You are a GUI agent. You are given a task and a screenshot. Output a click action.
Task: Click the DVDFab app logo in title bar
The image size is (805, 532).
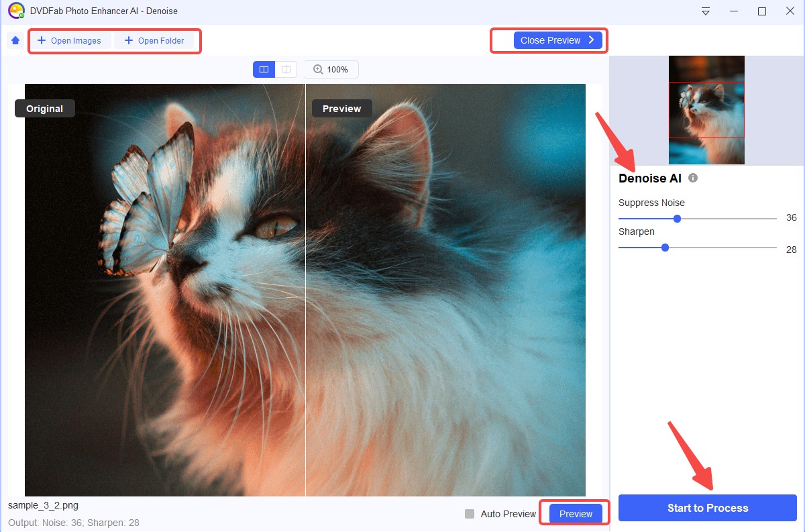click(x=16, y=11)
